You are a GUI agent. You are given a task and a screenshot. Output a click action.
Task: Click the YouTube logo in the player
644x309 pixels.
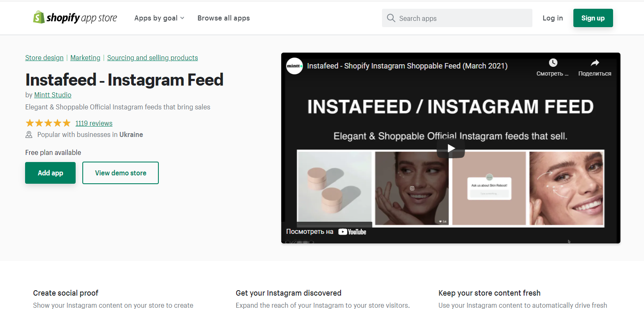[x=352, y=231]
